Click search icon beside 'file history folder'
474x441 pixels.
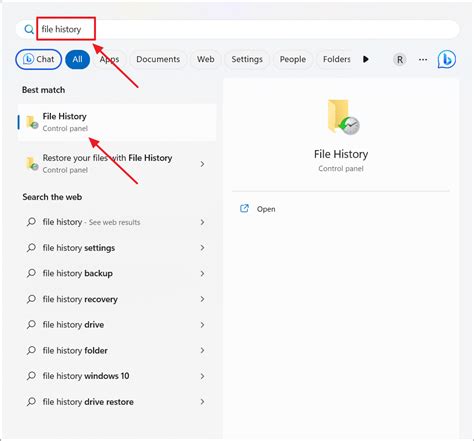tap(31, 350)
